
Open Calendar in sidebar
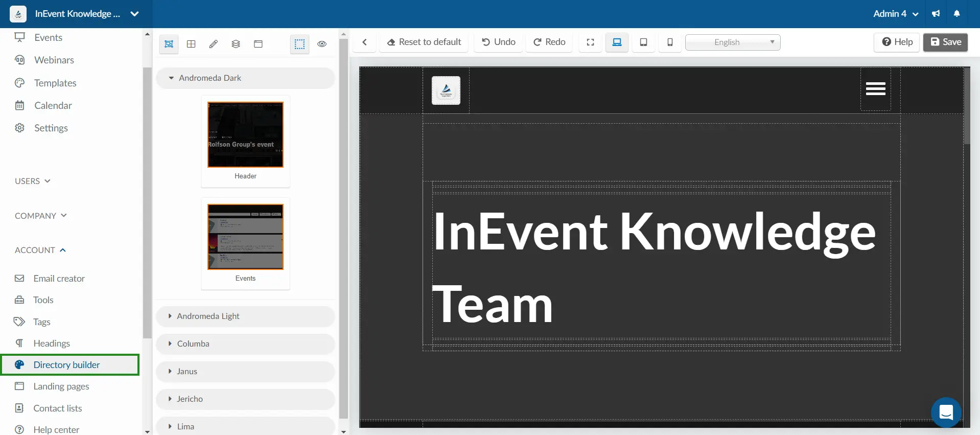(53, 105)
